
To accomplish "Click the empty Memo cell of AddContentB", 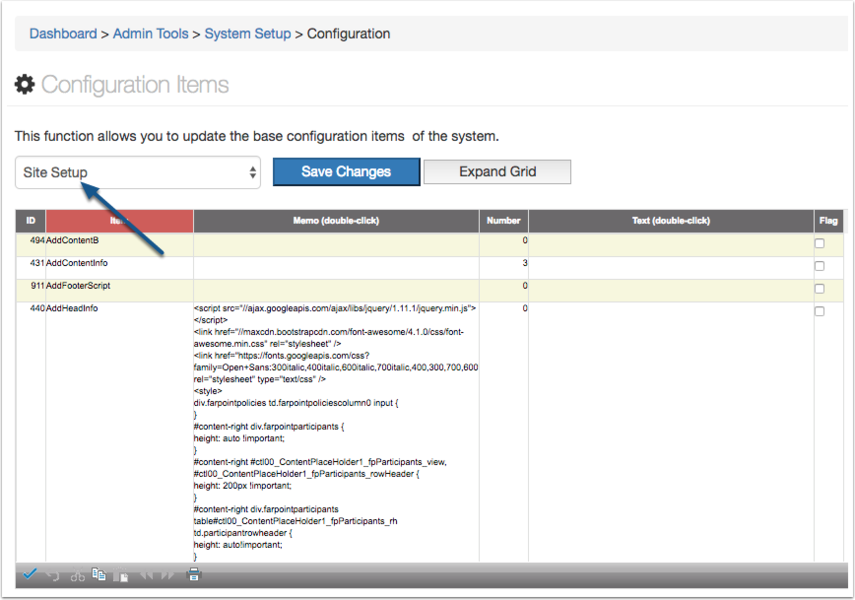I will pos(336,244).
